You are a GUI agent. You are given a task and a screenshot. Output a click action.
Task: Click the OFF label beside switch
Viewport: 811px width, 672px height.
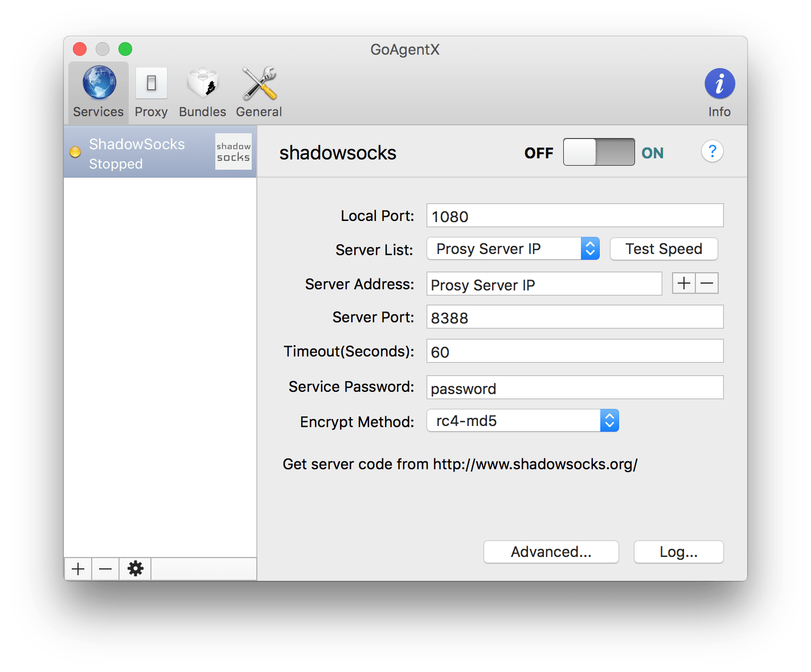click(x=539, y=153)
